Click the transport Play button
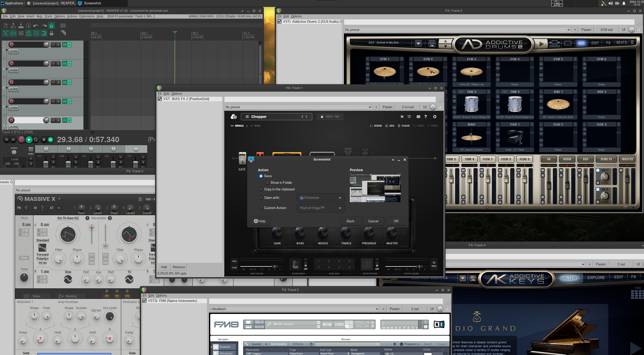 (29, 140)
